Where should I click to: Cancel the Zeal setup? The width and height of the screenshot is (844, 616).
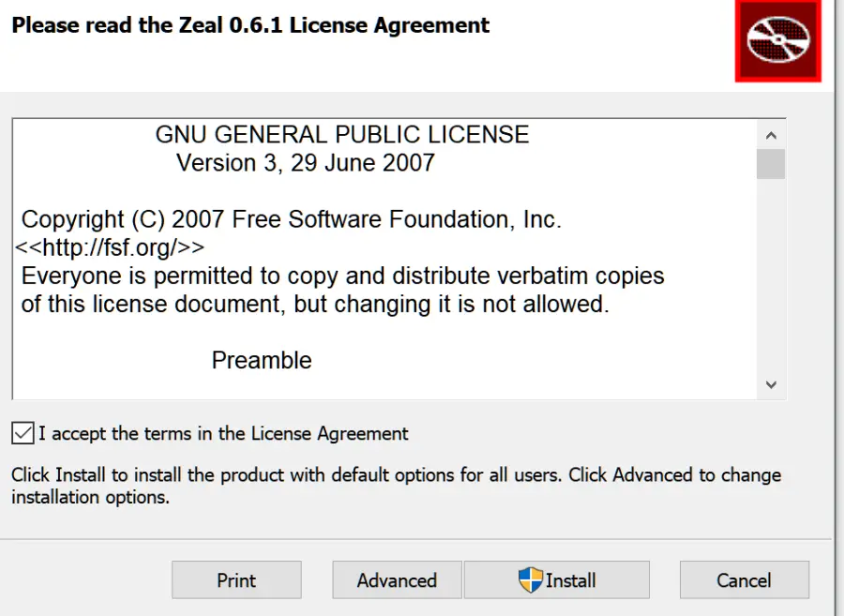click(x=744, y=580)
